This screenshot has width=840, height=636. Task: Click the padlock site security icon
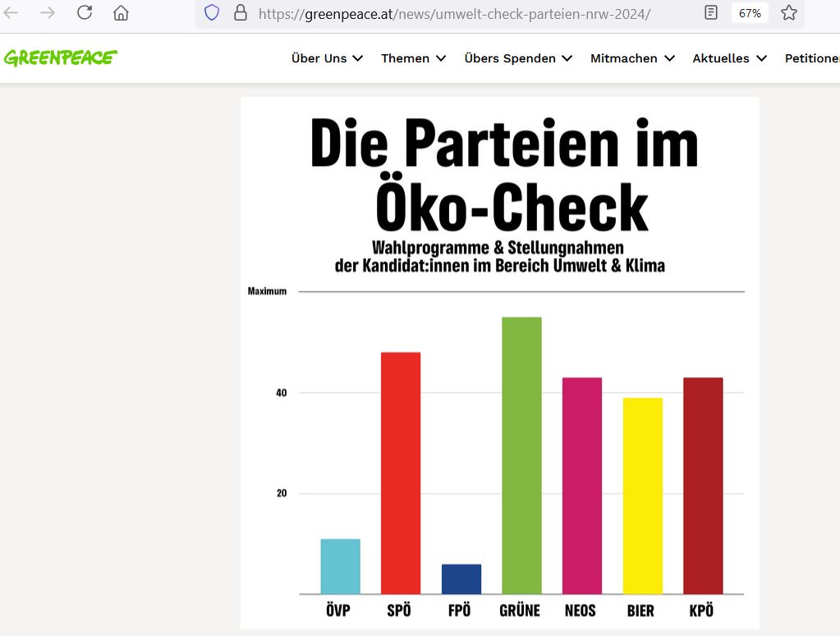(x=241, y=12)
